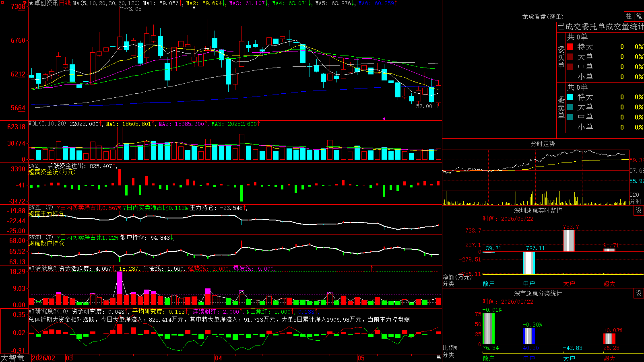Click the 超赢主力持仓 line label
Viewport: 644px width, 362px height.
coord(46,214)
